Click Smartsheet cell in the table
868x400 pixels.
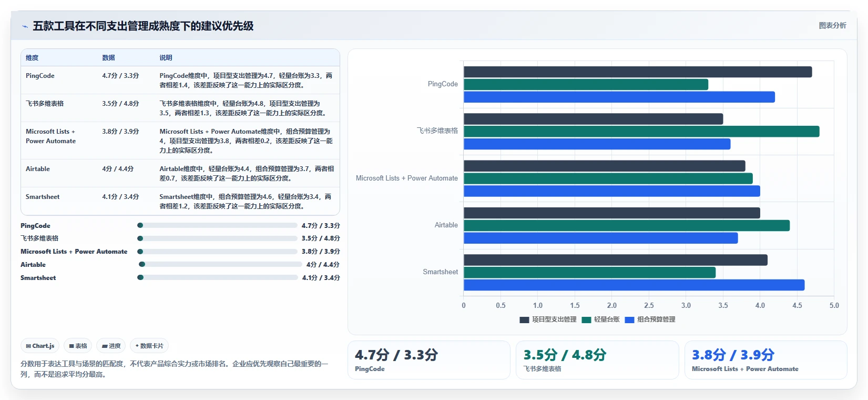point(43,197)
